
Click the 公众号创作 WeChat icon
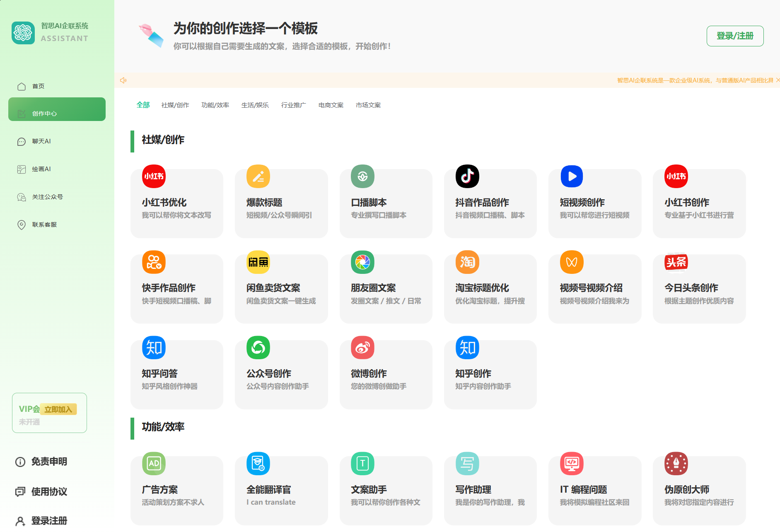(x=258, y=348)
